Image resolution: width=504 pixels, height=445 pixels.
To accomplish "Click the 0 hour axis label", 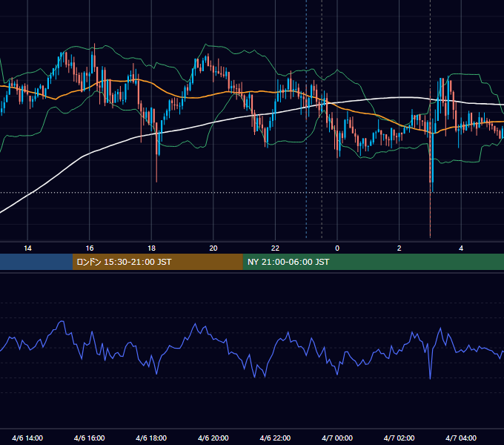I will [337, 248].
